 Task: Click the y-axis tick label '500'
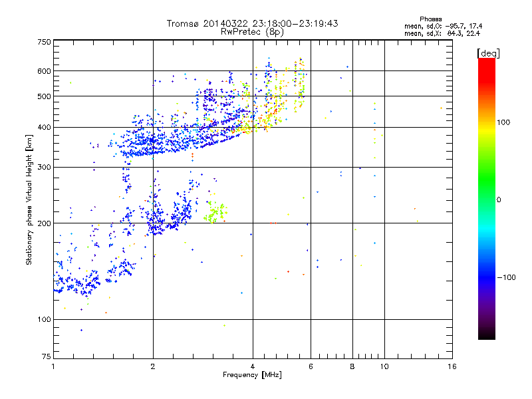tap(44, 96)
